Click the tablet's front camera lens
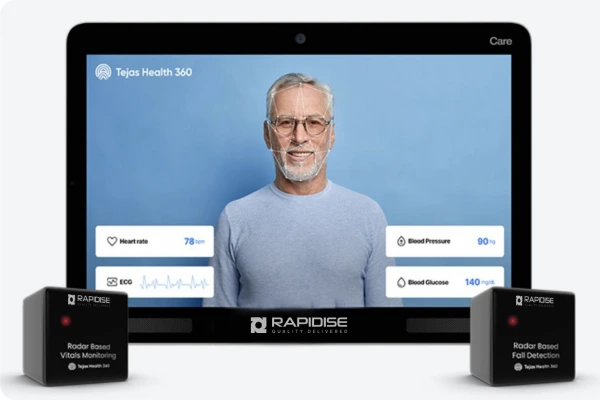 click(x=300, y=39)
